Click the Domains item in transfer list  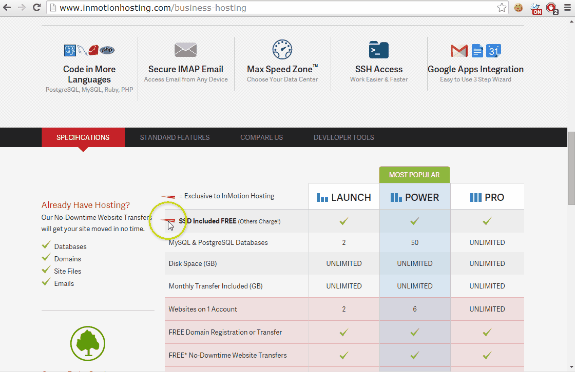(67, 259)
